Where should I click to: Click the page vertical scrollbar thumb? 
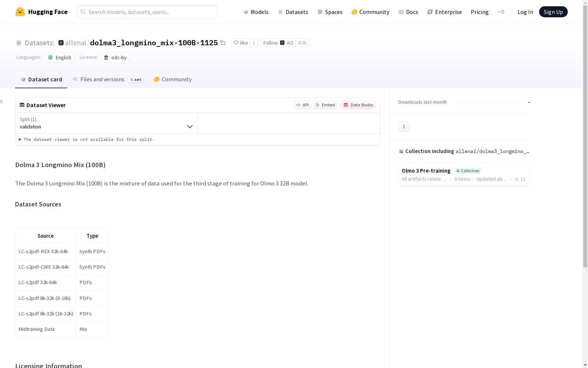click(x=585, y=136)
